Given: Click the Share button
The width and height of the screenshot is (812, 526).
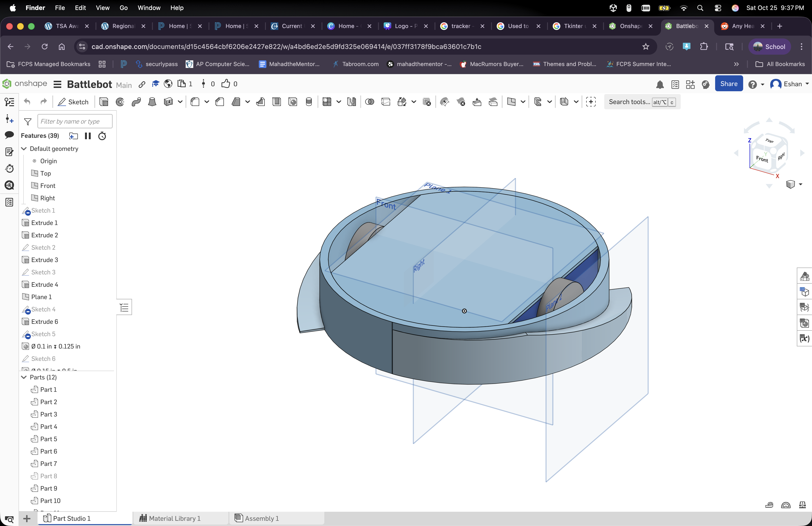Looking at the screenshot, I should click(729, 84).
